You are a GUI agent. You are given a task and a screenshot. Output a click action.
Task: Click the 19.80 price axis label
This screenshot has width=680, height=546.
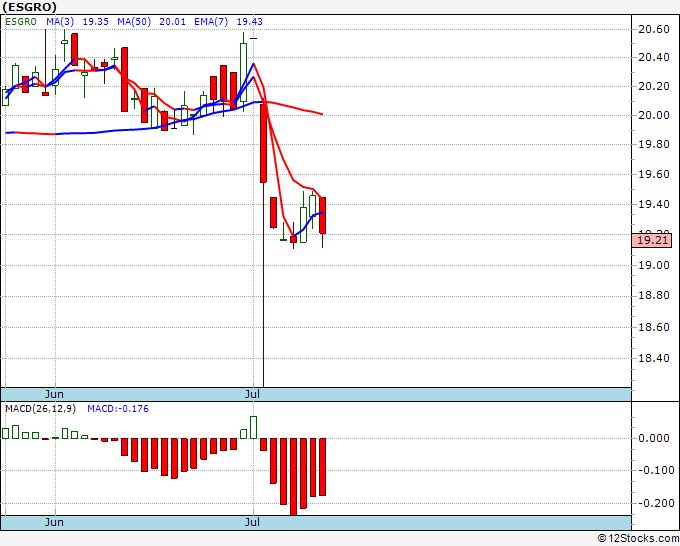[654, 144]
